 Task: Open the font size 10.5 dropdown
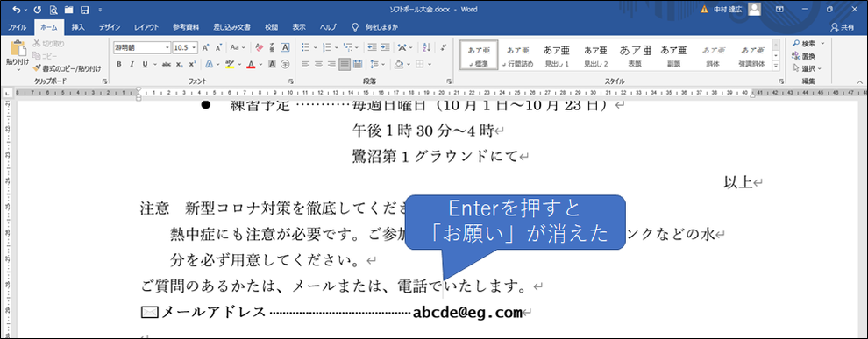194,48
